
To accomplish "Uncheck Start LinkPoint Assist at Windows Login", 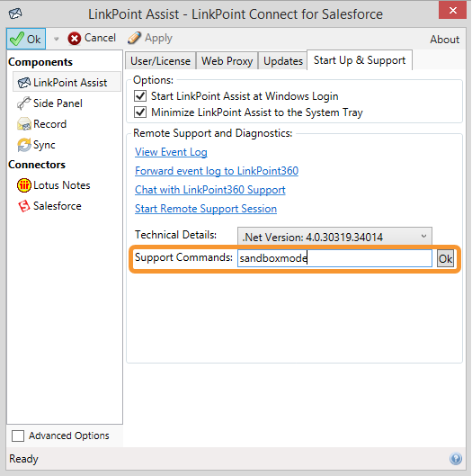I will click(x=140, y=96).
